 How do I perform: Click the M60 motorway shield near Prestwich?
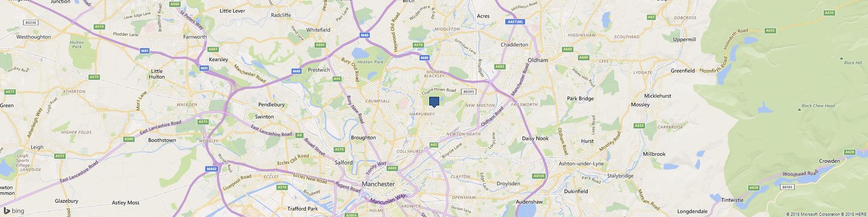296,71
